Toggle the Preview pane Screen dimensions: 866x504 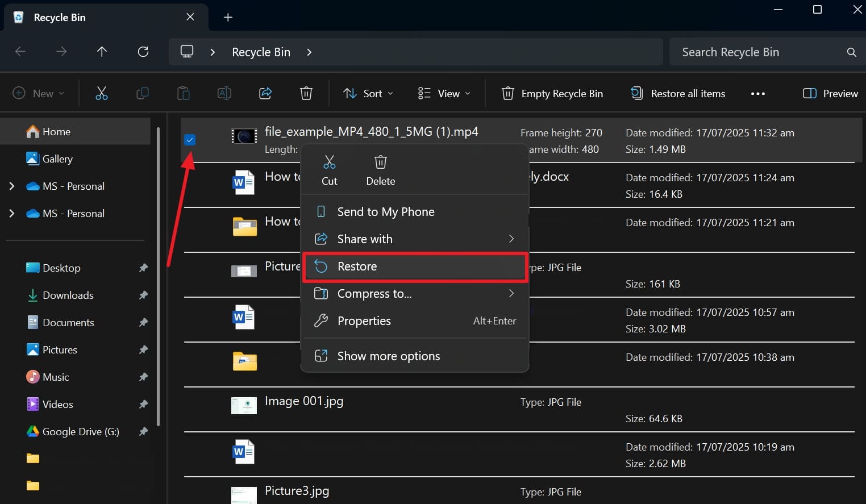[x=830, y=93]
